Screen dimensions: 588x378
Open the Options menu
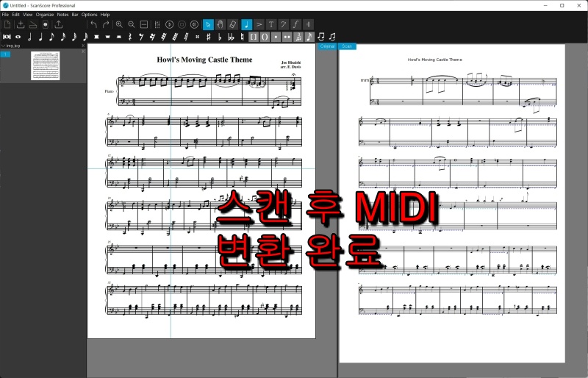point(89,15)
